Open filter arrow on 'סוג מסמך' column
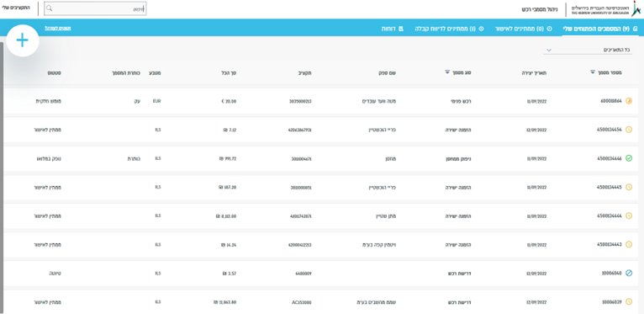 click(x=447, y=72)
